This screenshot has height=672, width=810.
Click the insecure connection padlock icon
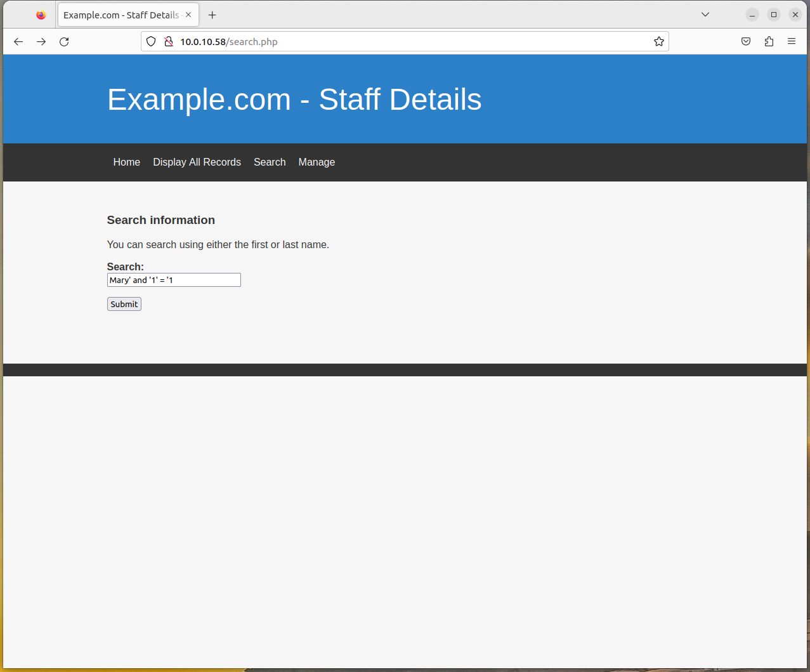coord(168,42)
